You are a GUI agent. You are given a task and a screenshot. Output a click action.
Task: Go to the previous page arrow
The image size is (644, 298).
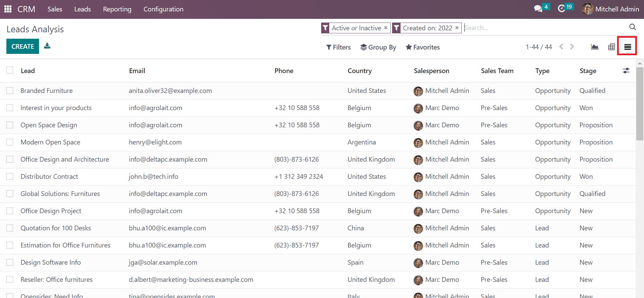561,47
